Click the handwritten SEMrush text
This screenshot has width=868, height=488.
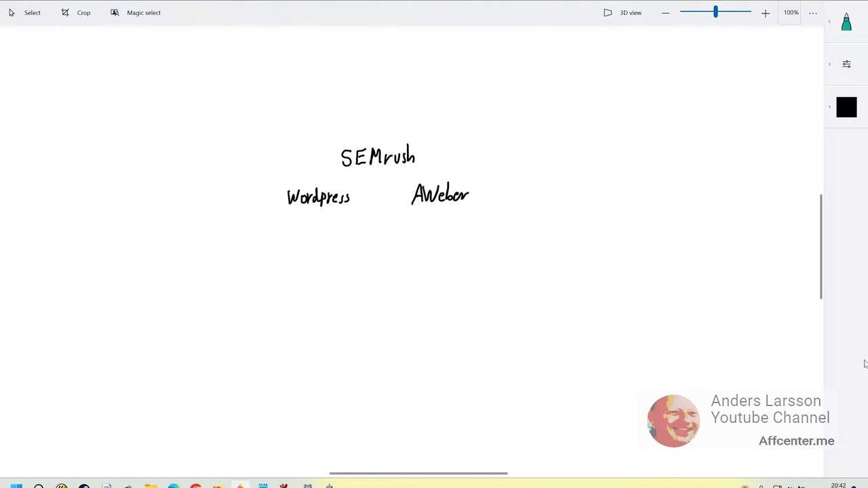tap(378, 157)
